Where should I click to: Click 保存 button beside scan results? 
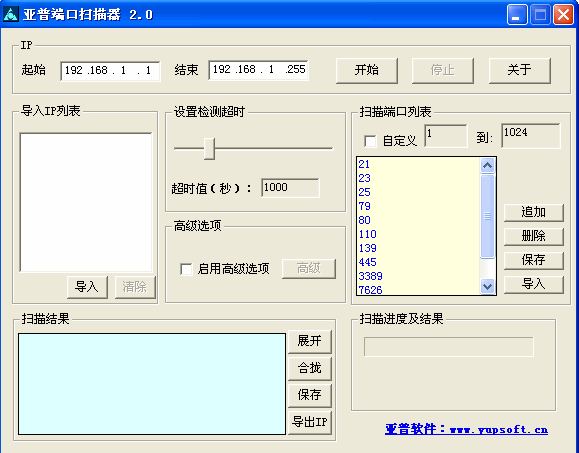(x=309, y=395)
